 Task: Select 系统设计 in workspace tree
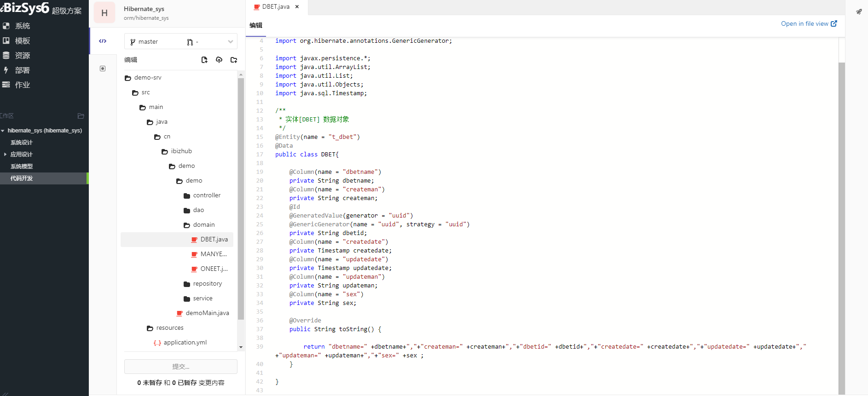point(22,143)
